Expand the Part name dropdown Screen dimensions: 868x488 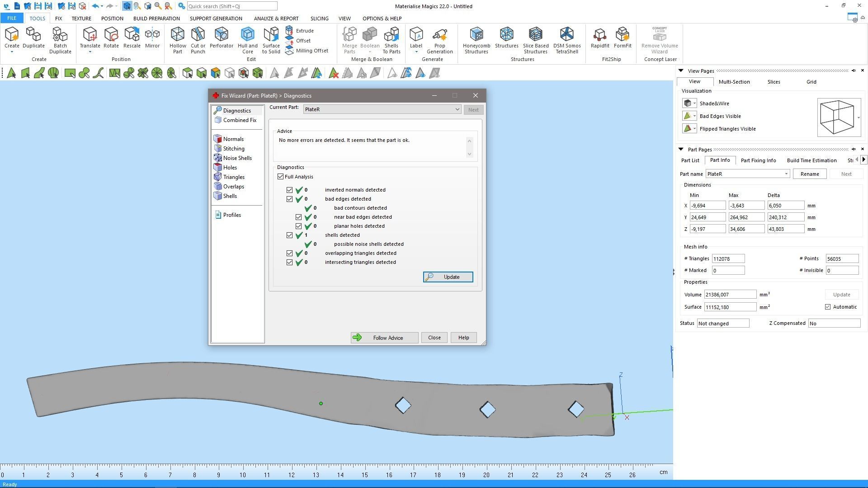coord(786,174)
